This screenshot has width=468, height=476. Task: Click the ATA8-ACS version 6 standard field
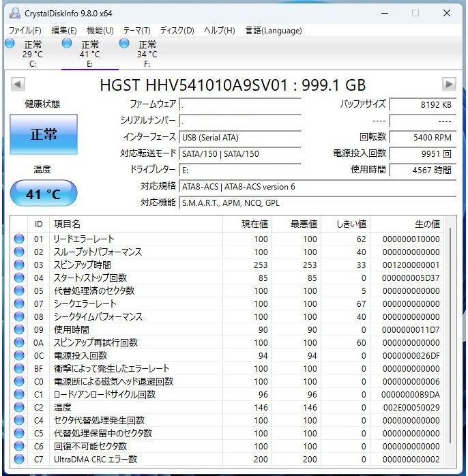(x=318, y=186)
